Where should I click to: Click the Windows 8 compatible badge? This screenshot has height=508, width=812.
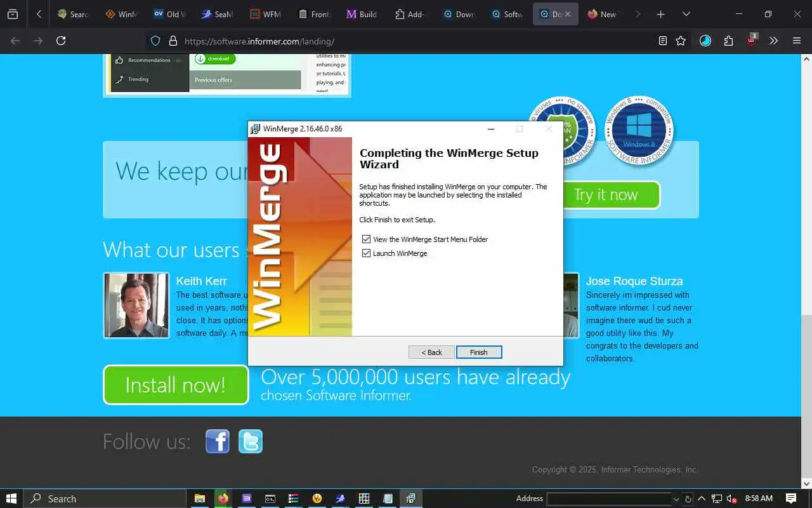pos(638,131)
